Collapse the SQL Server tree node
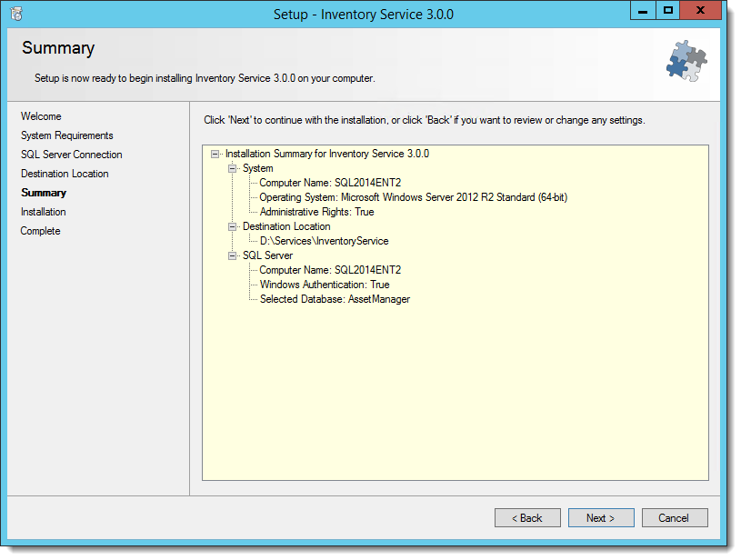This screenshot has width=741, height=560. point(232,255)
